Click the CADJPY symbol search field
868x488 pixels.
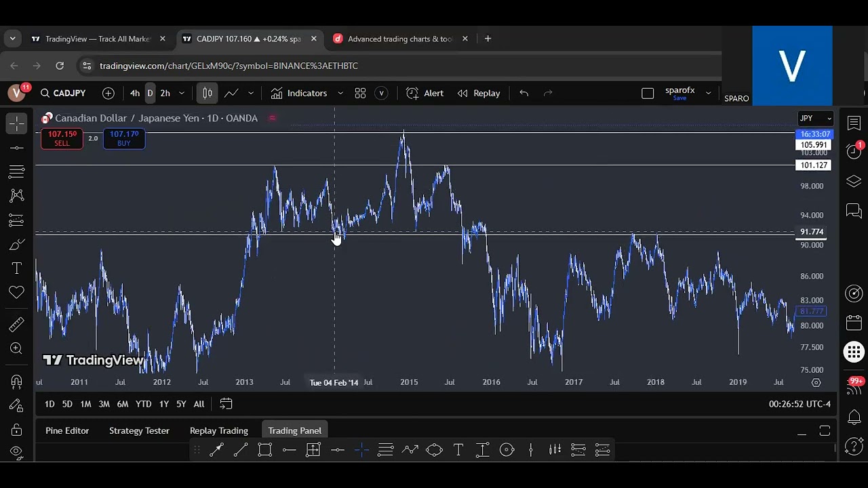63,94
